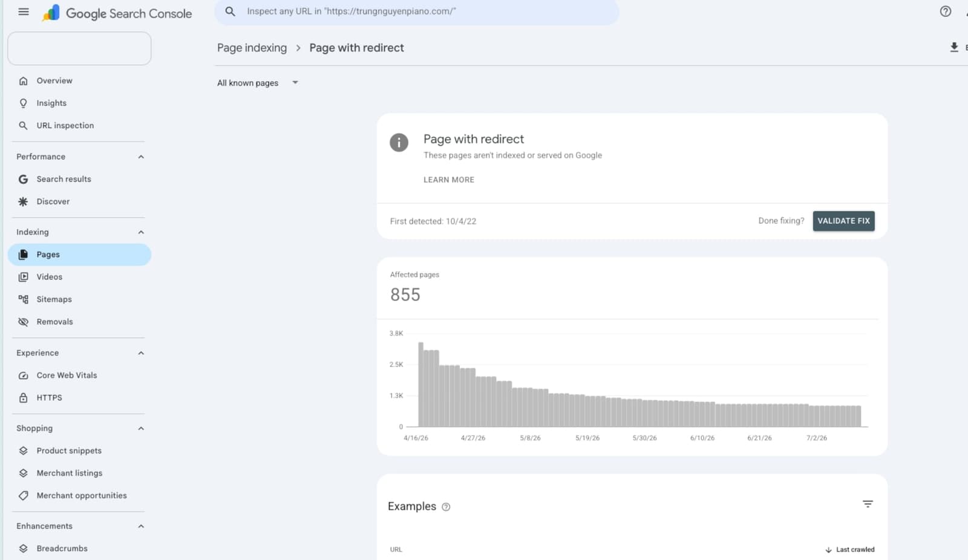This screenshot has height=560, width=968.
Task: Click the HTTPS padlock icon
Action: pyautogui.click(x=23, y=398)
